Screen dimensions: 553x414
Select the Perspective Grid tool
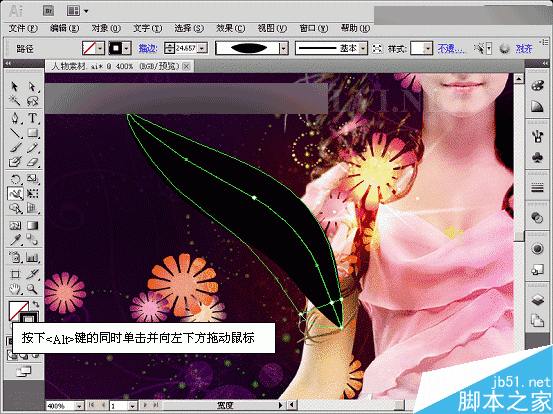32,209
